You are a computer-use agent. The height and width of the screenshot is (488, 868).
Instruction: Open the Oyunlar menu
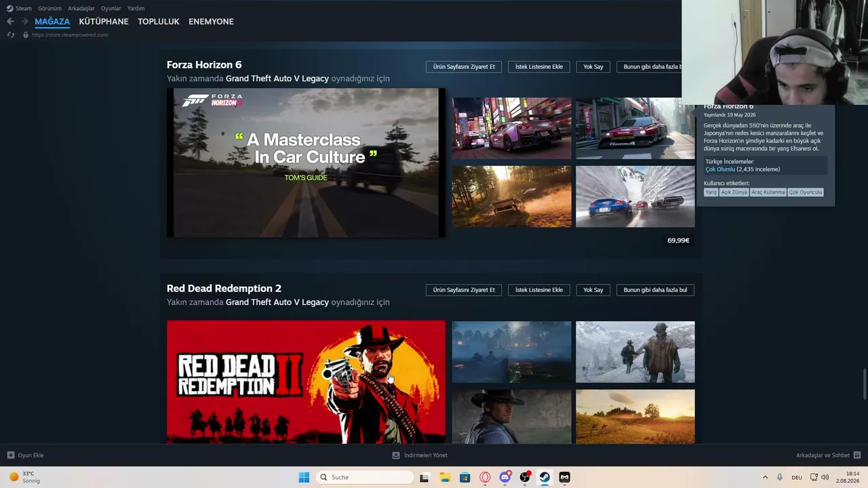tap(111, 8)
